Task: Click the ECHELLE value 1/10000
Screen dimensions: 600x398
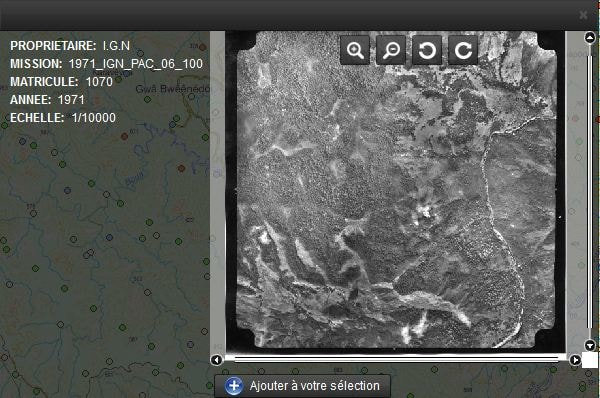Action: [94, 118]
